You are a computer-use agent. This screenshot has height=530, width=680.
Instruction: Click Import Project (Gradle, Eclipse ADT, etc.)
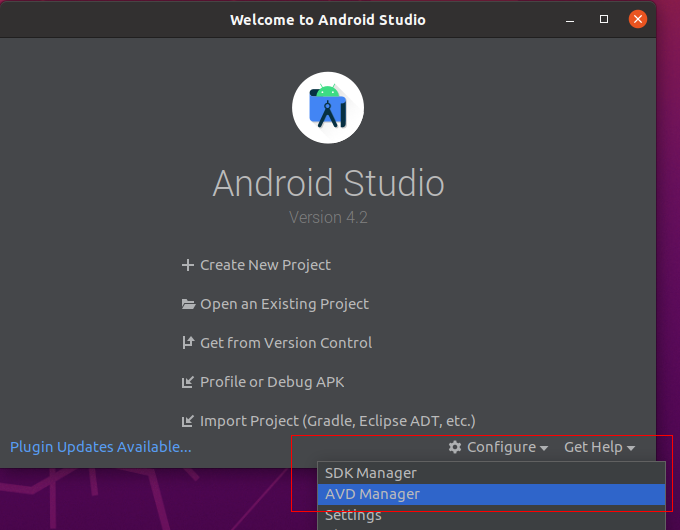point(337,421)
